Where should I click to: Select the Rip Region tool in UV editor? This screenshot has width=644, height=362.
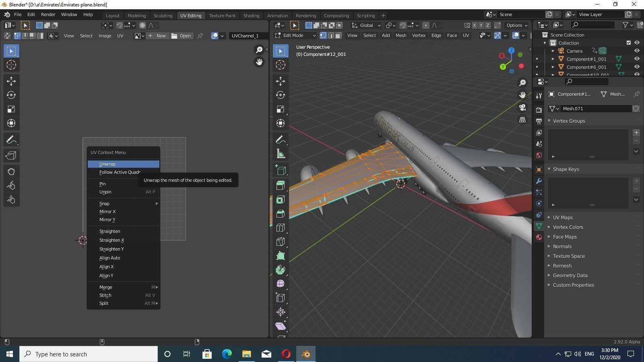11,155
